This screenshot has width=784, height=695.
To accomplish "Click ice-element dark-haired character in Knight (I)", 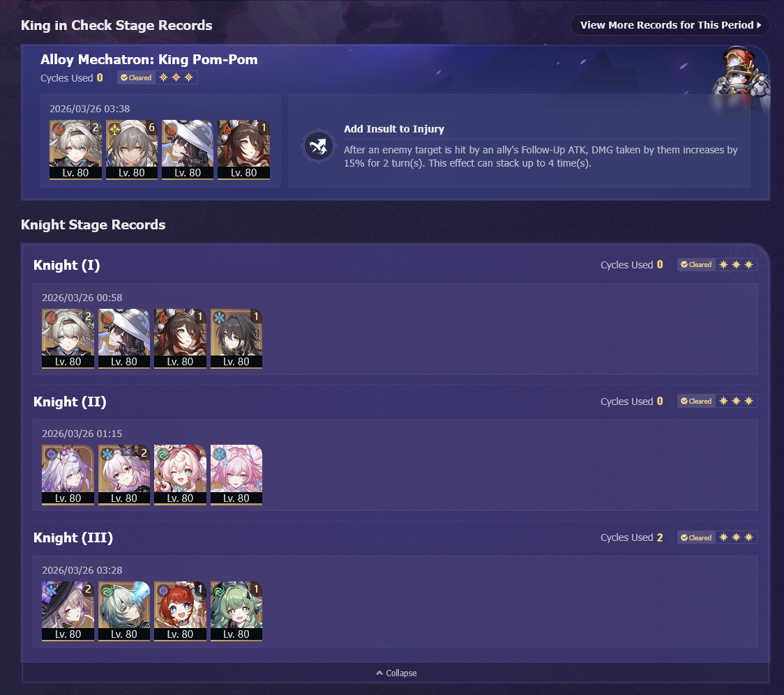I will coord(236,338).
